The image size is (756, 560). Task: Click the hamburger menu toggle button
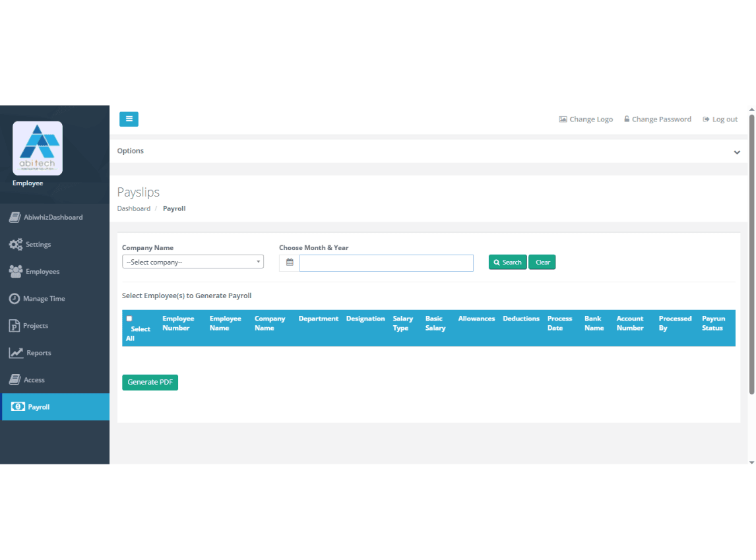pyautogui.click(x=129, y=119)
